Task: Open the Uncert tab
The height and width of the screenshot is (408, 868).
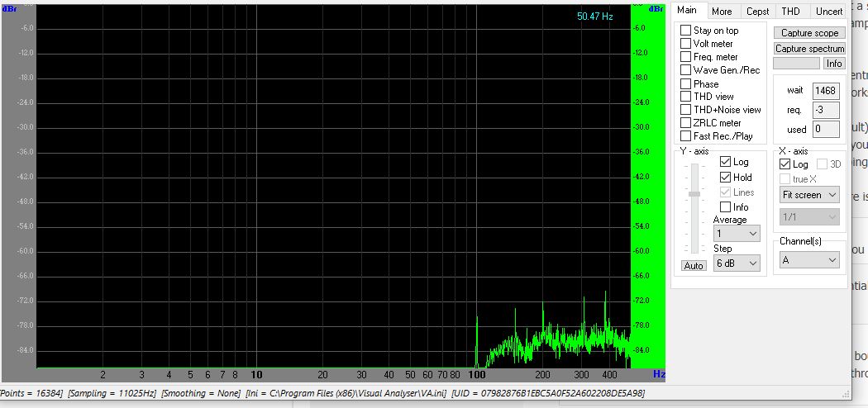Action: coord(828,11)
